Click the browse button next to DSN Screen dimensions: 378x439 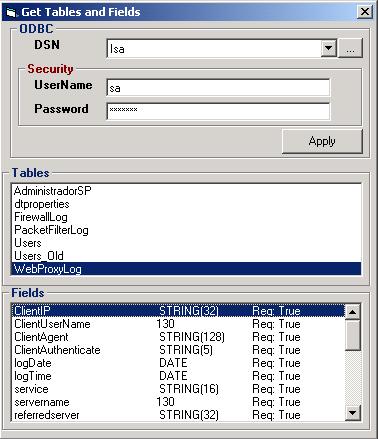click(x=350, y=49)
